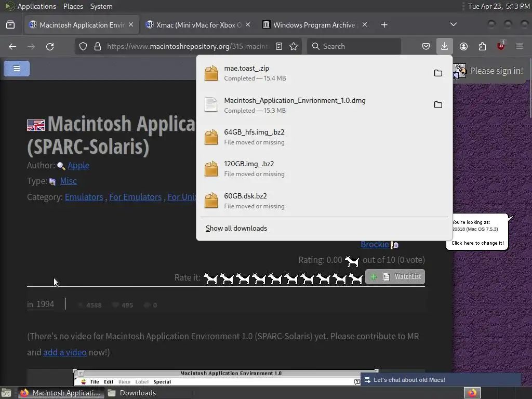Click the last dog rating icon
Viewport: 532px width, 399px height.
(x=356, y=278)
